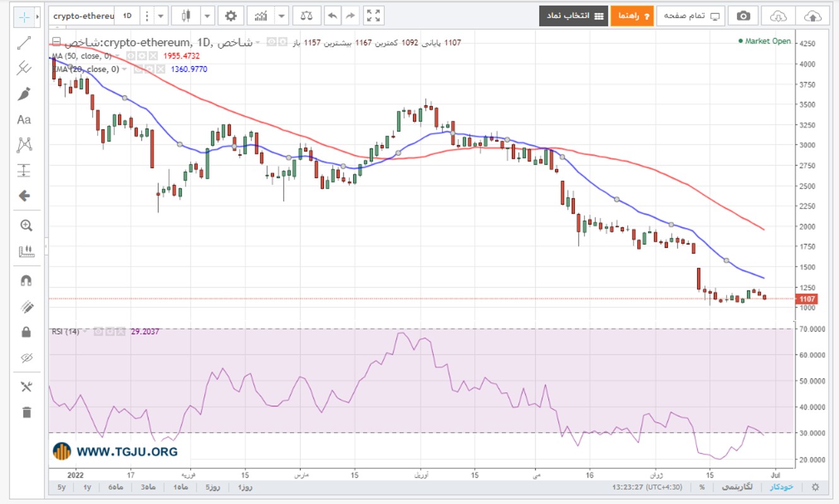Open the indicators dropdown arrow
This screenshot has width=839, height=504.
tap(282, 16)
